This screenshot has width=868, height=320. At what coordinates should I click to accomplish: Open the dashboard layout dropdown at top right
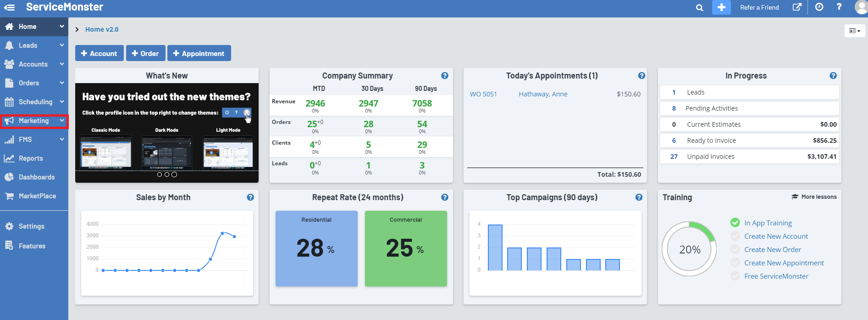[x=854, y=31]
